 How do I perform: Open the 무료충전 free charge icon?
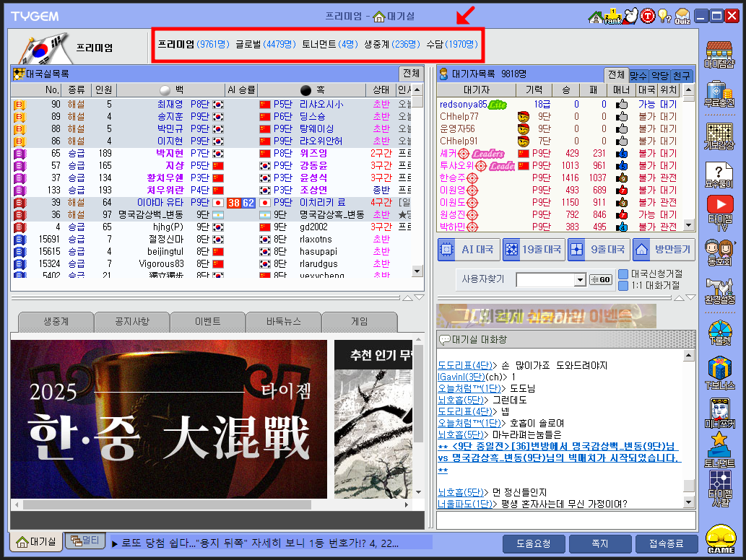click(719, 94)
